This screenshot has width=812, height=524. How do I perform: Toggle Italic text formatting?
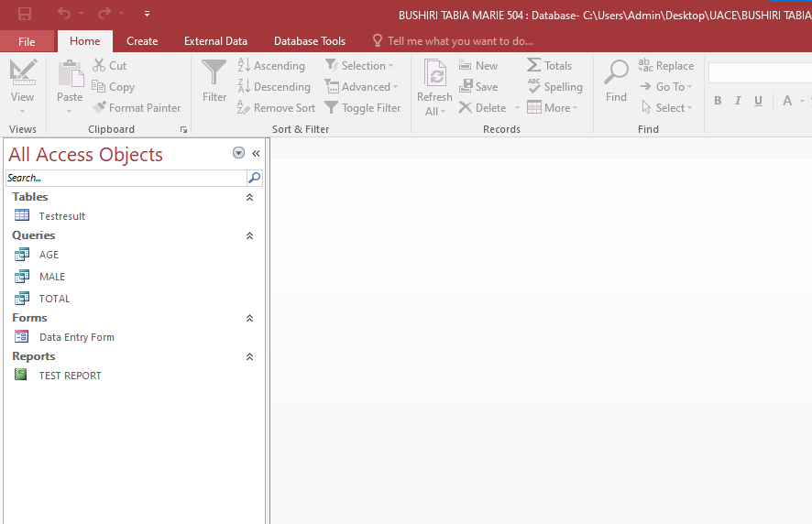[738, 102]
